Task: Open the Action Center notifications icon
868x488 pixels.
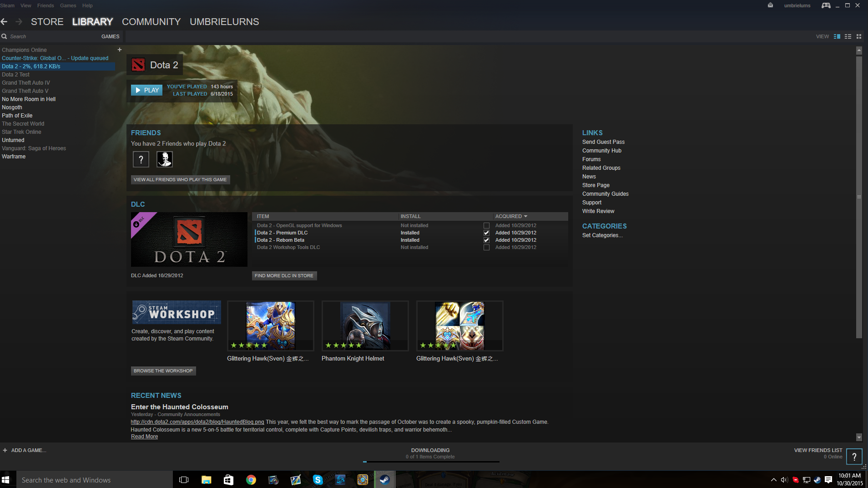Action: point(828,480)
